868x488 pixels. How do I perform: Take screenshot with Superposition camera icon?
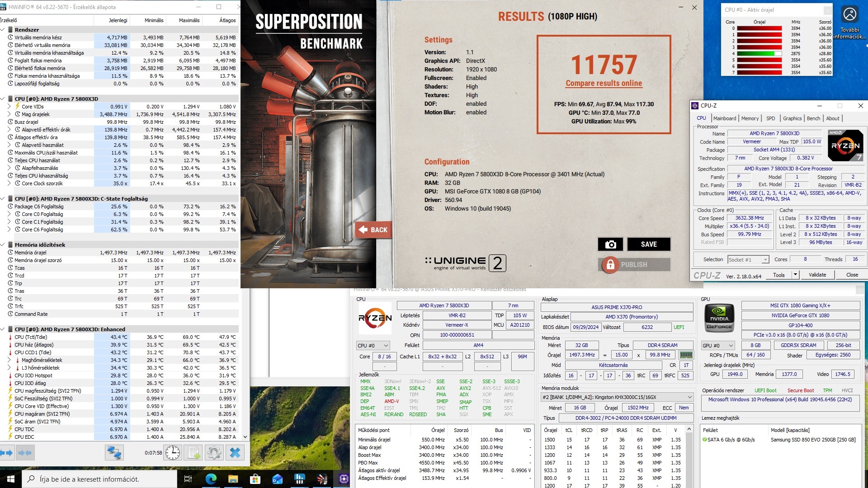point(610,244)
